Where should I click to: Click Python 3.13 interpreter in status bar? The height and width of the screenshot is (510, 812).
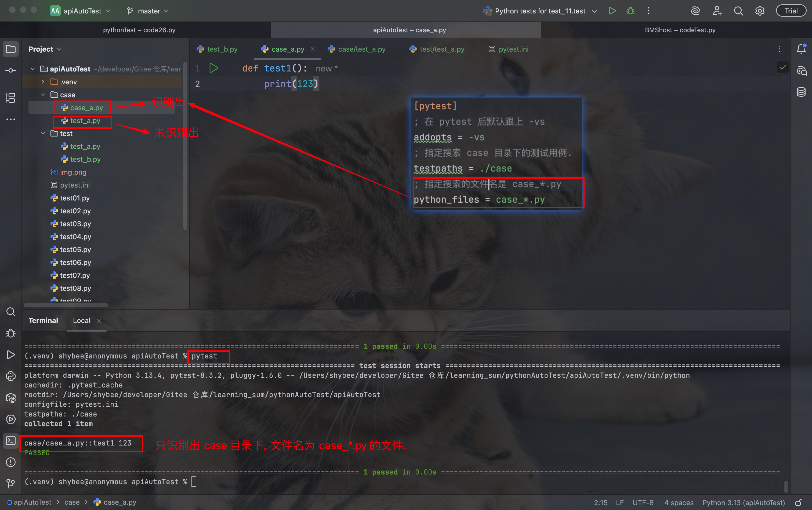pos(743,502)
